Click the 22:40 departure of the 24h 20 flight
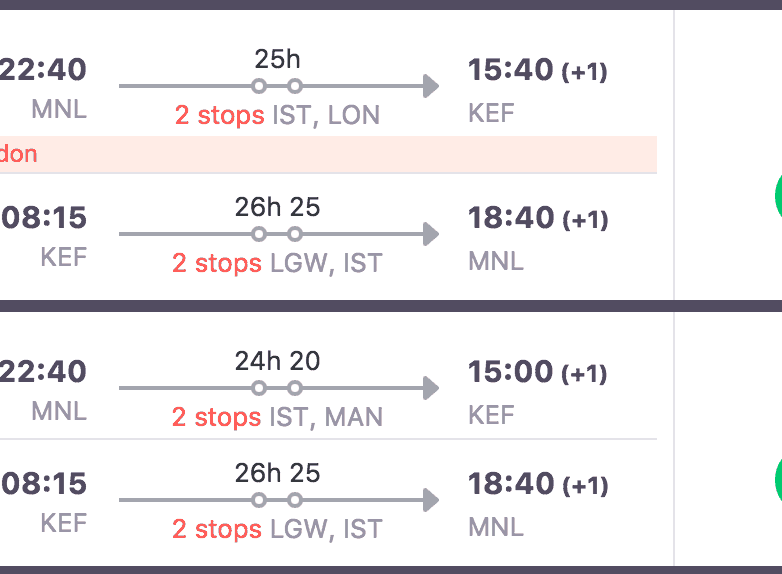 [x=43, y=372]
